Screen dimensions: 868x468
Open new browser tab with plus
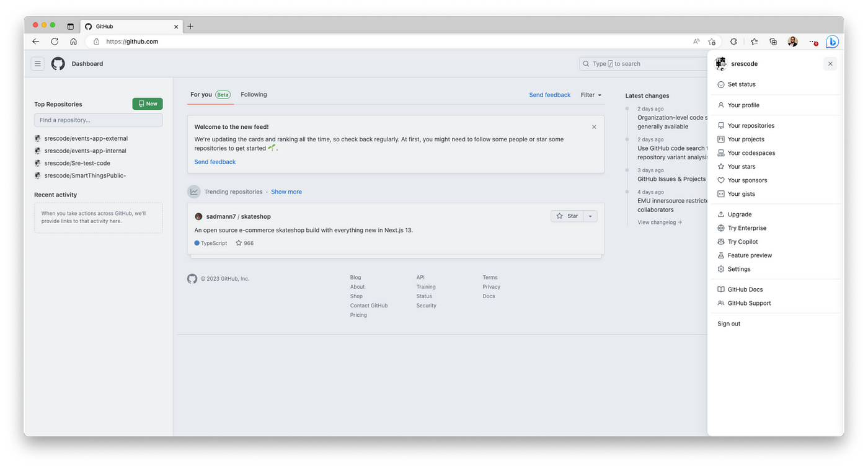[x=190, y=27]
